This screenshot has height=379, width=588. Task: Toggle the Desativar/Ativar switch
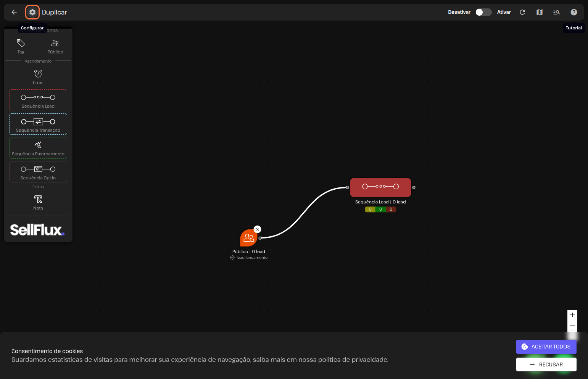pos(483,12)
